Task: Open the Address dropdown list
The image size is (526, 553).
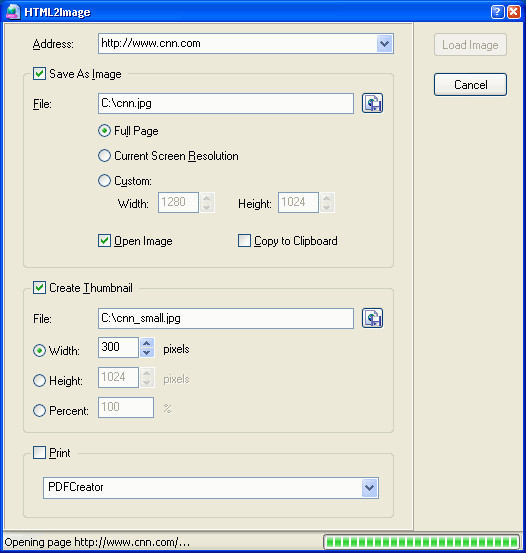Action: pos(385,44)
